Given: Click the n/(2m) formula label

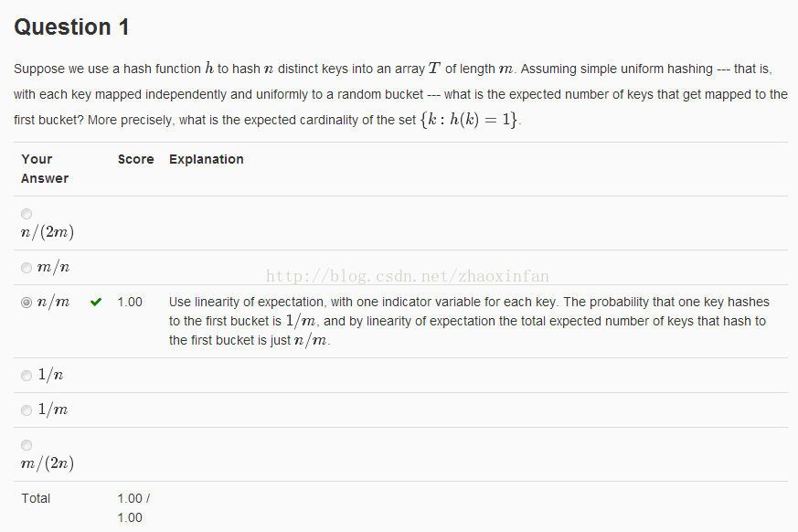Looking at the screenshot, I should 48,232.
